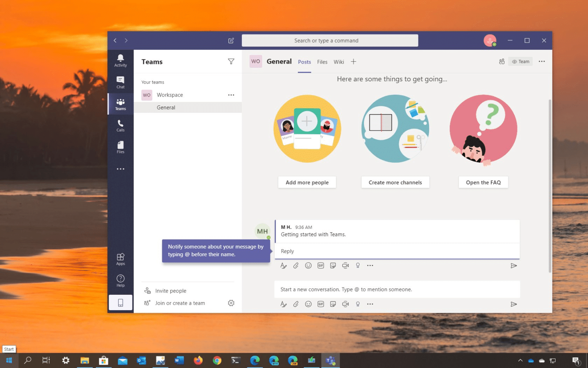588x368 pixels.
Task: Toggle the teams filter funnel
Action: pyautogui.click(x=231, y=61)
